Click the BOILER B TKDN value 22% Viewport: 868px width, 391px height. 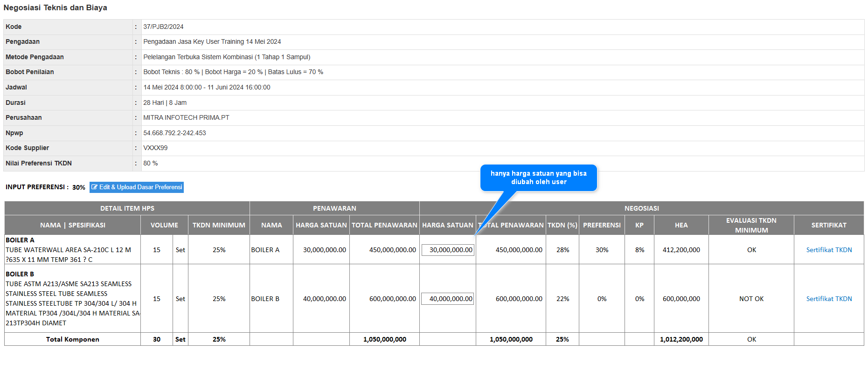tap(562, 299)
